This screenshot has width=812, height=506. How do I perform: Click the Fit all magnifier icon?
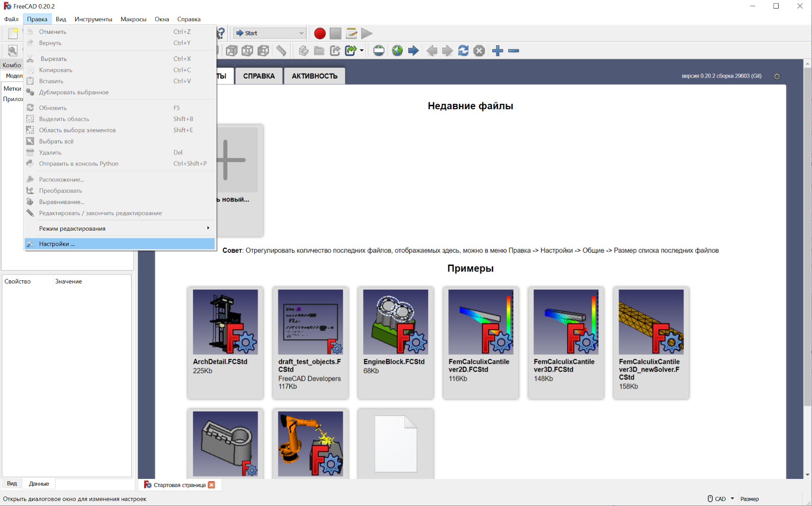13,51
